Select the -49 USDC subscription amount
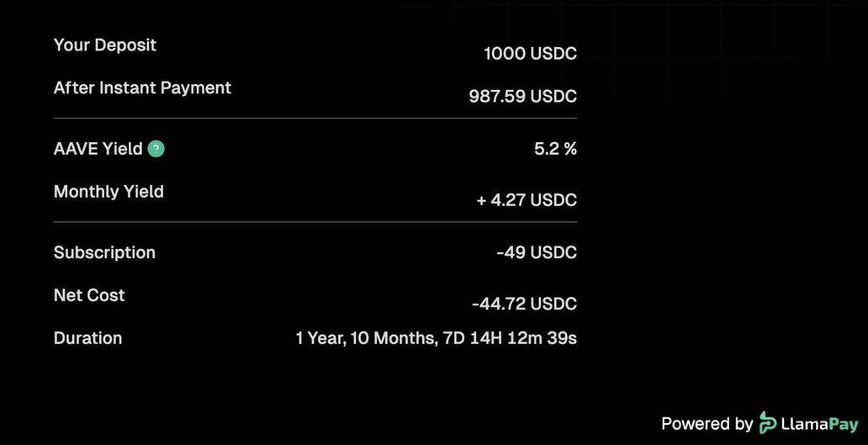This screenshot has width=868, height=445. (x=537, y=252)
